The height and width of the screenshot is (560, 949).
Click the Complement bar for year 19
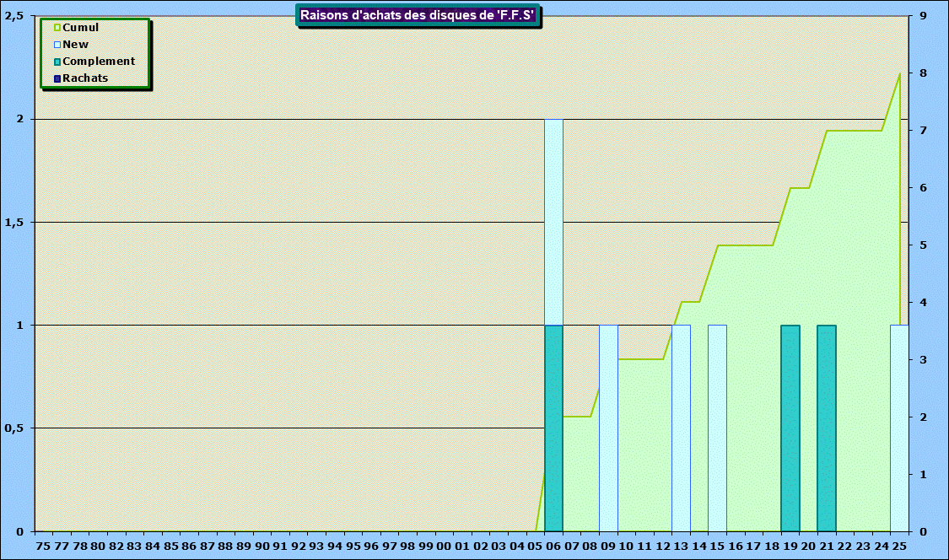click(790, 428)
